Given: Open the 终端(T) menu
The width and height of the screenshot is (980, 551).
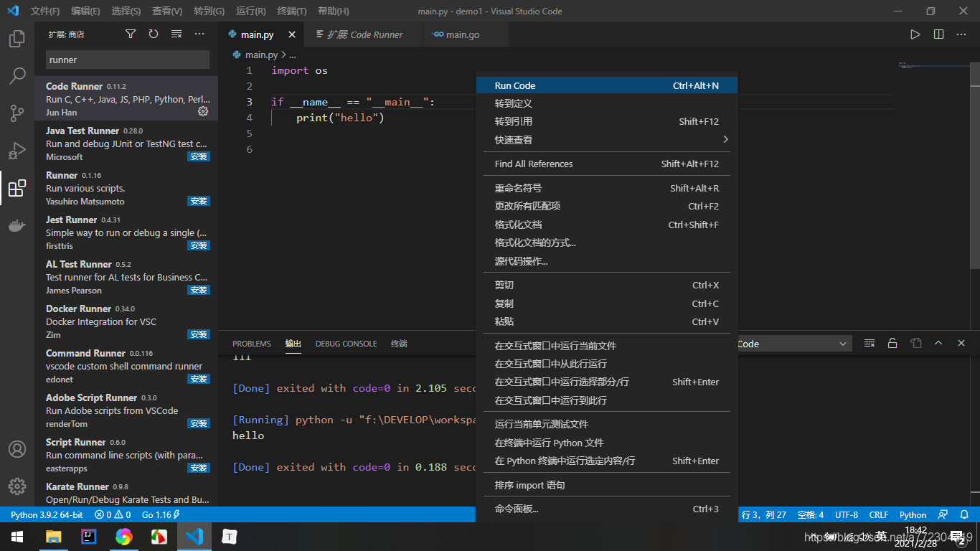Looking at the screenshot, I should 292,11.
